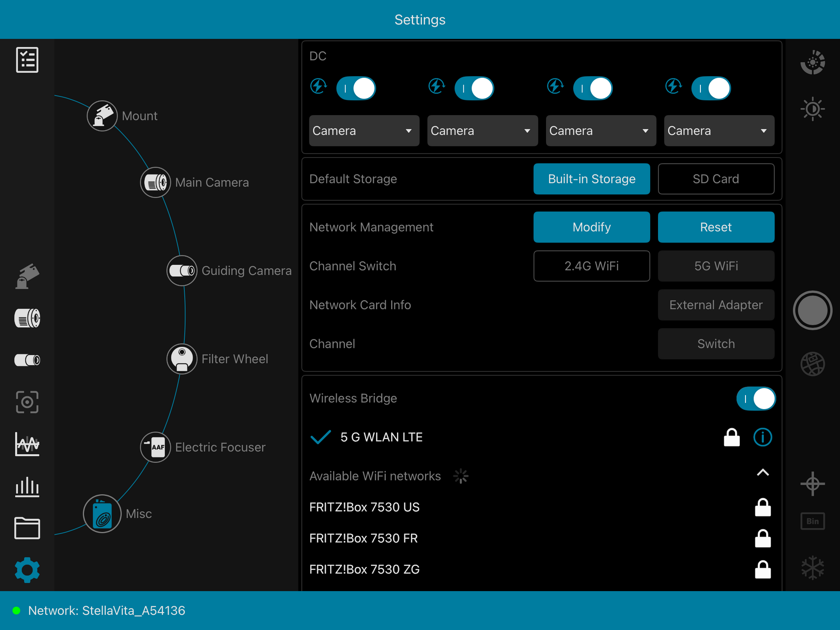Select connected network 5 G WLAN LTE

point(381,437)
